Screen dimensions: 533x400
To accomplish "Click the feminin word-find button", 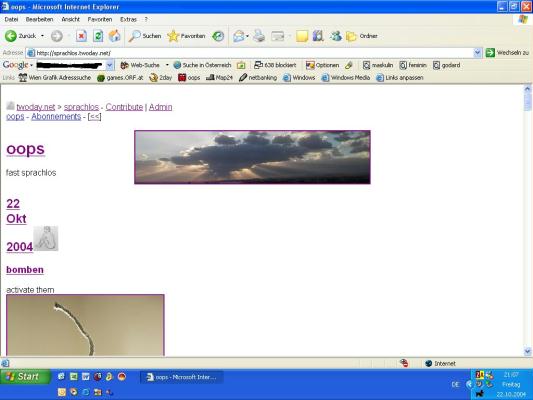I will tap(413, 65).
